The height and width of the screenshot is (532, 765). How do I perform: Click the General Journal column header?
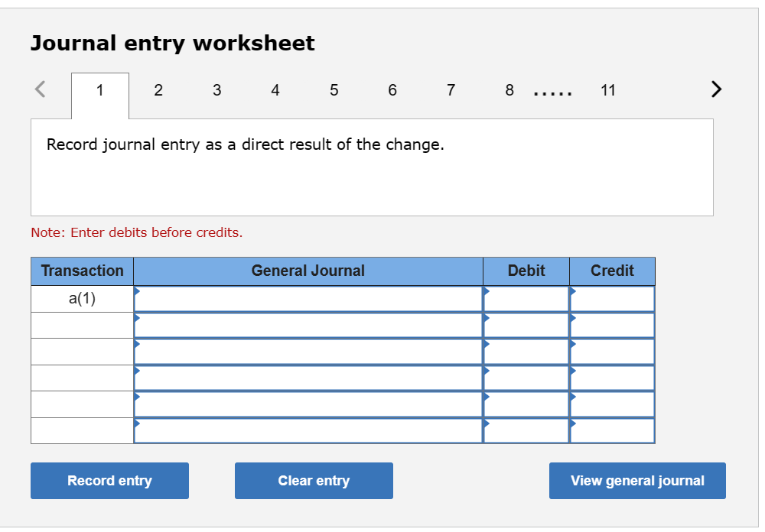coord(308,271)
